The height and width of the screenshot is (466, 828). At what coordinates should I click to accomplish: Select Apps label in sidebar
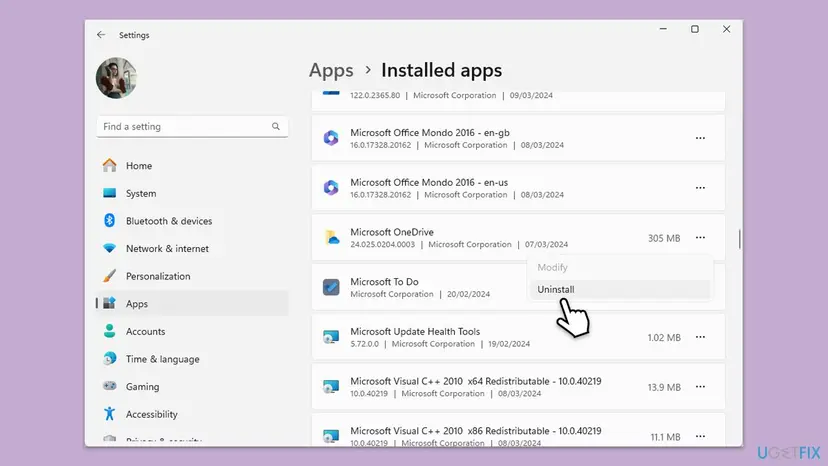[137, 304]
